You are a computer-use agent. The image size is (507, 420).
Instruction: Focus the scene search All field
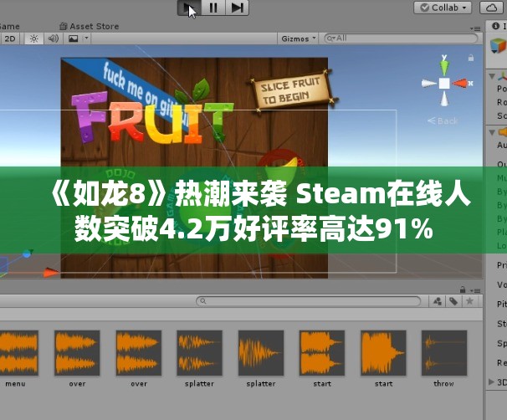click(x=401, y=38)
